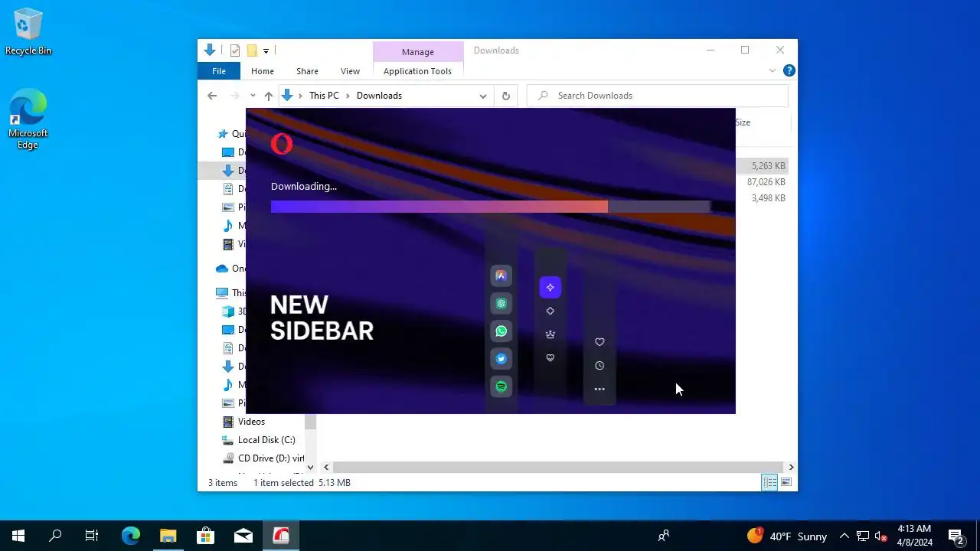Screen dimensions: 980x551
Task: Click the horizontal scrollbar right arrow
Action: click(x=791, y=467)
